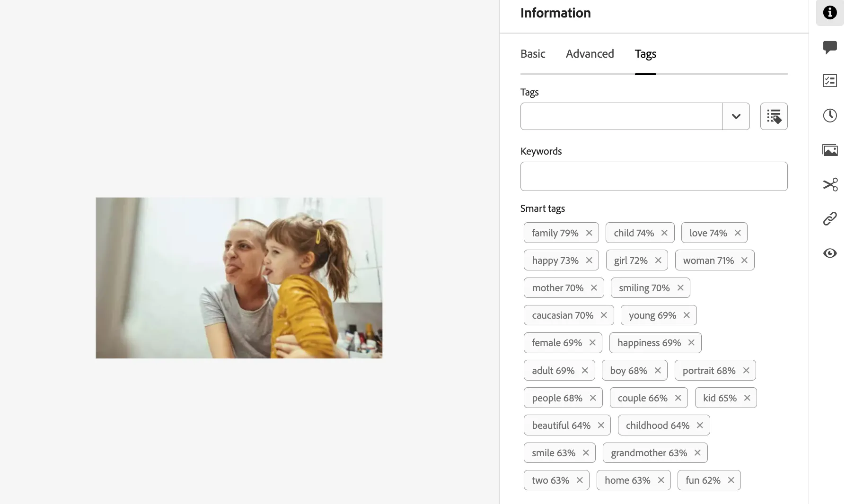Remove the woman 71% smart tag

tap(744, 261)
